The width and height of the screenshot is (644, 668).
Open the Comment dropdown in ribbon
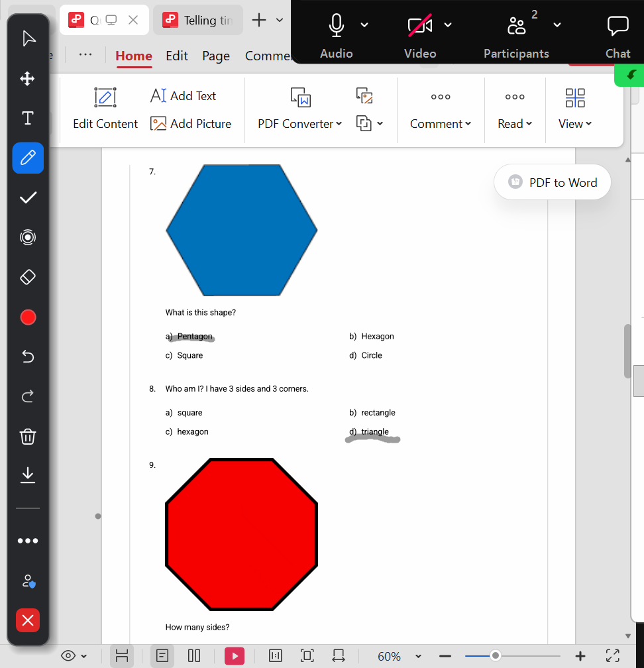(441, 123)
